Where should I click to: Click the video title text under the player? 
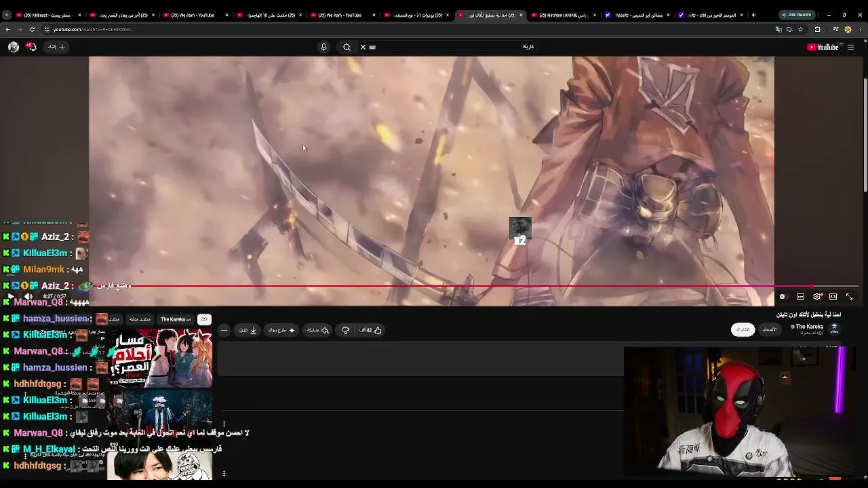(809, 314)
